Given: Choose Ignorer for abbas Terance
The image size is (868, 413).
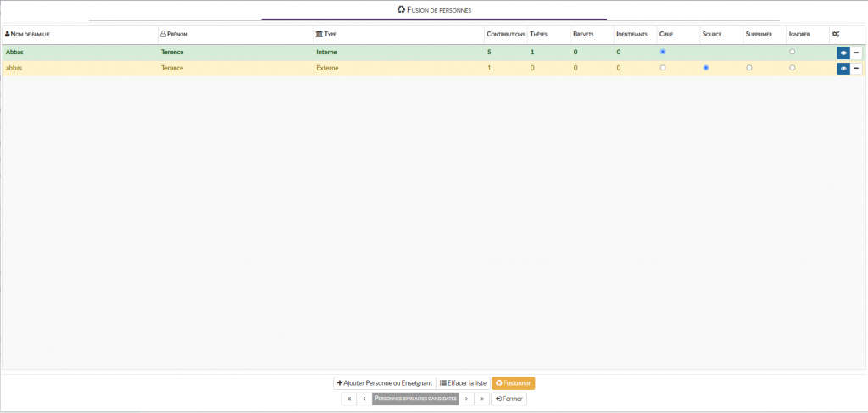Looking at the screenshot, I should tap(793, 68).
